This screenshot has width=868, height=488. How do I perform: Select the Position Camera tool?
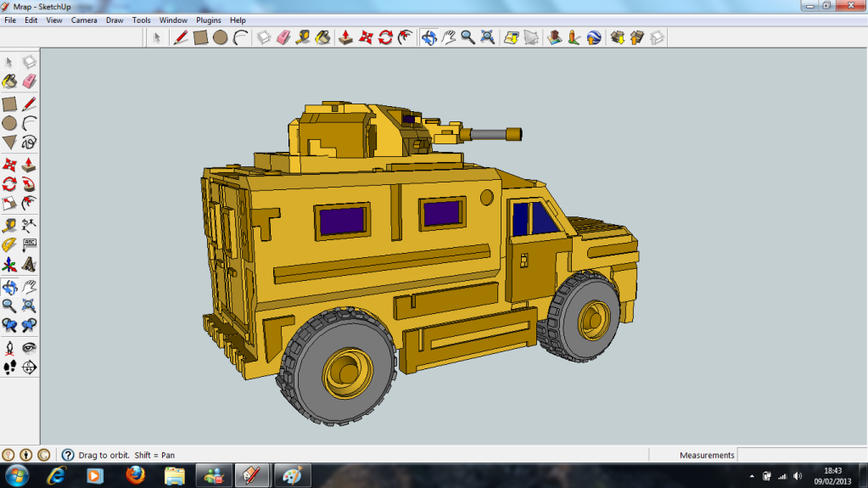click(9, 348)
